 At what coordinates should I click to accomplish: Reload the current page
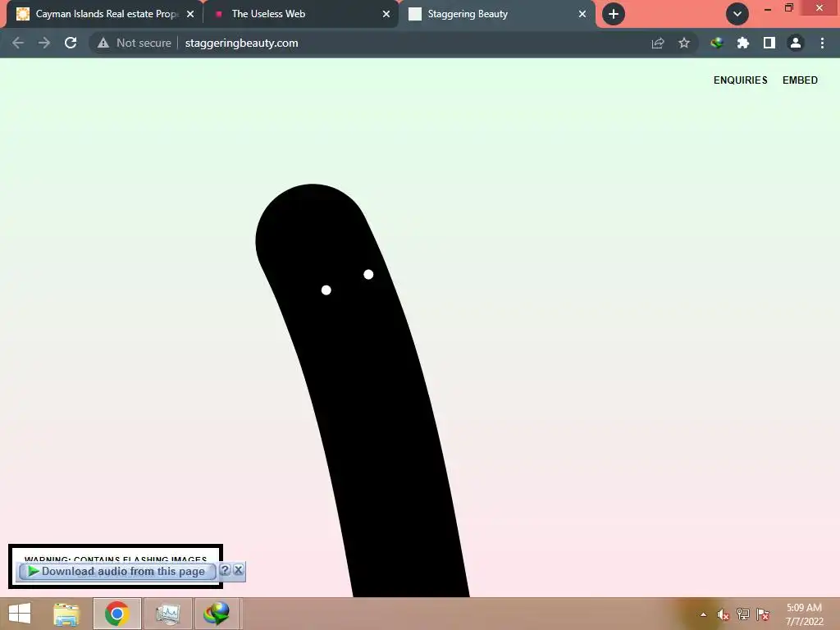click(71, 43)
